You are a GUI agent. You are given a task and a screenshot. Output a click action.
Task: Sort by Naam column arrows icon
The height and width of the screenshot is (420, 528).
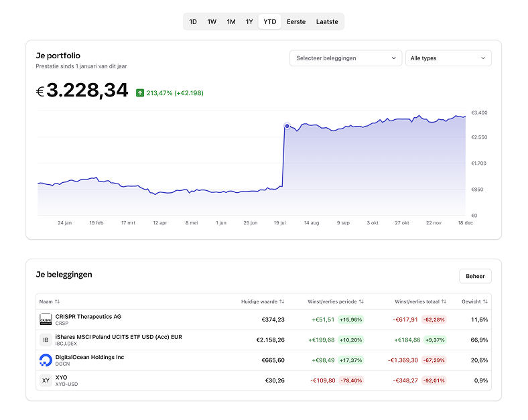58,302
